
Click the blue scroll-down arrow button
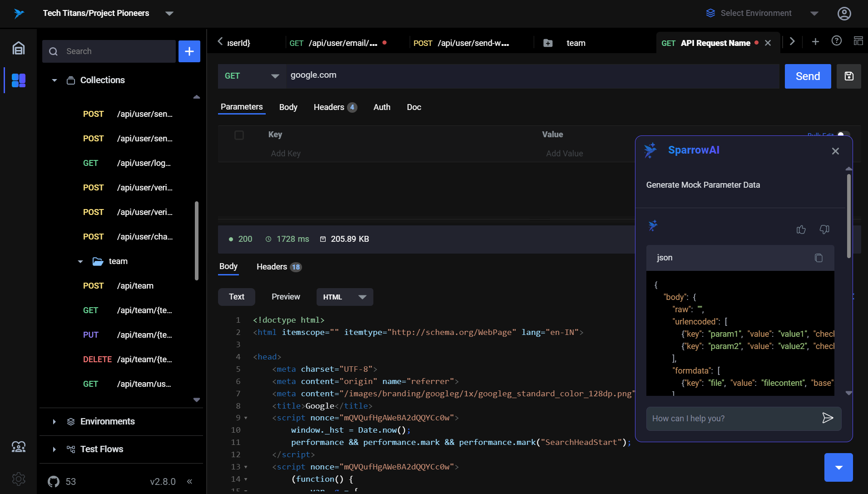[838, 467]
